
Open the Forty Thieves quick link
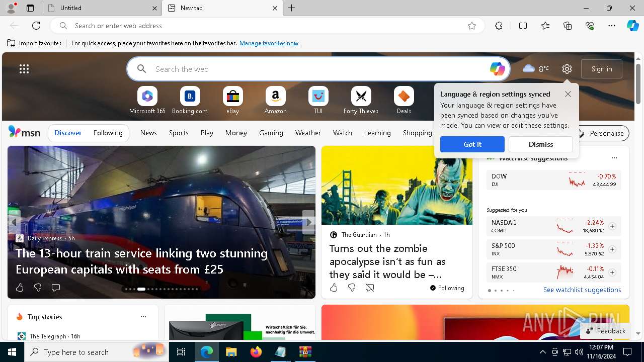(x=361, y=101)
